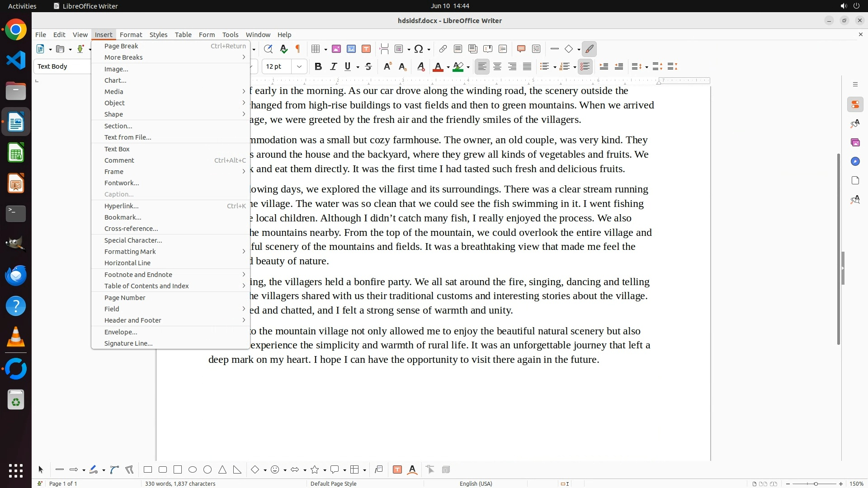Open the font size dropdown
This screenshot has height=488, width=868.
point(299,67)
